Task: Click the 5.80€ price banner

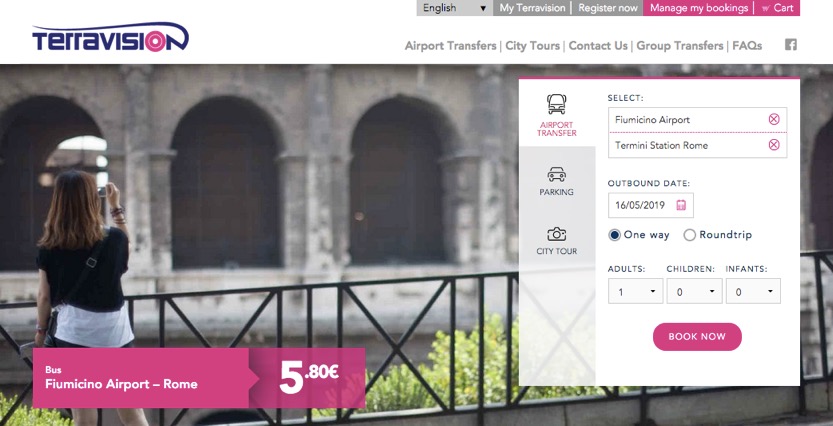Action: click(307, 378)
